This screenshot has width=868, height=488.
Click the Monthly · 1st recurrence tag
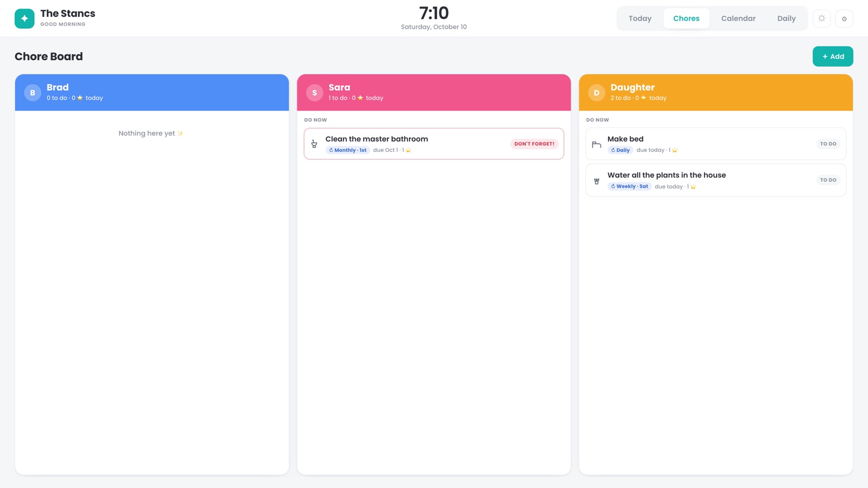point(348,150)
